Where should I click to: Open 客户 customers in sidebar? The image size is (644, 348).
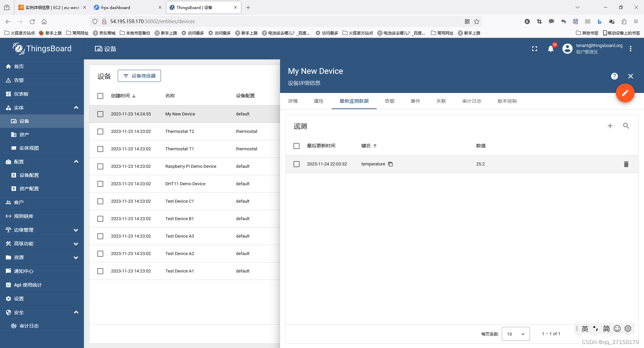pos(42,202)
